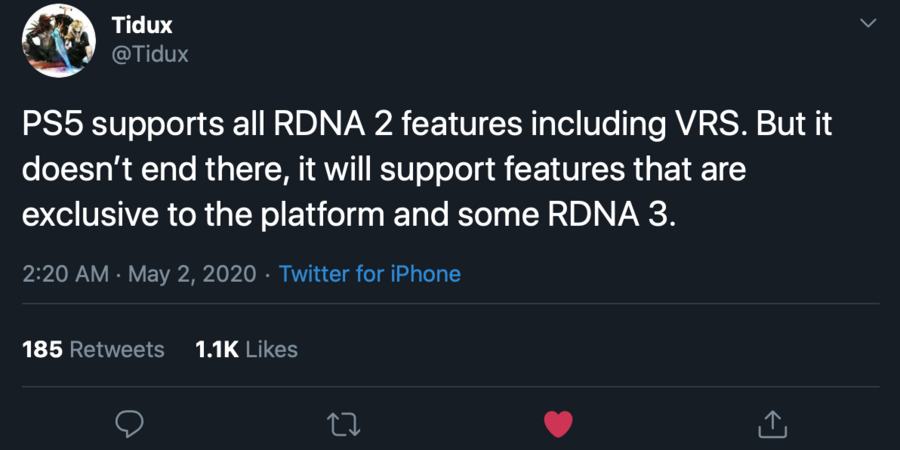
Task: Click the word Likes label
Action: (x=272, y=349)
